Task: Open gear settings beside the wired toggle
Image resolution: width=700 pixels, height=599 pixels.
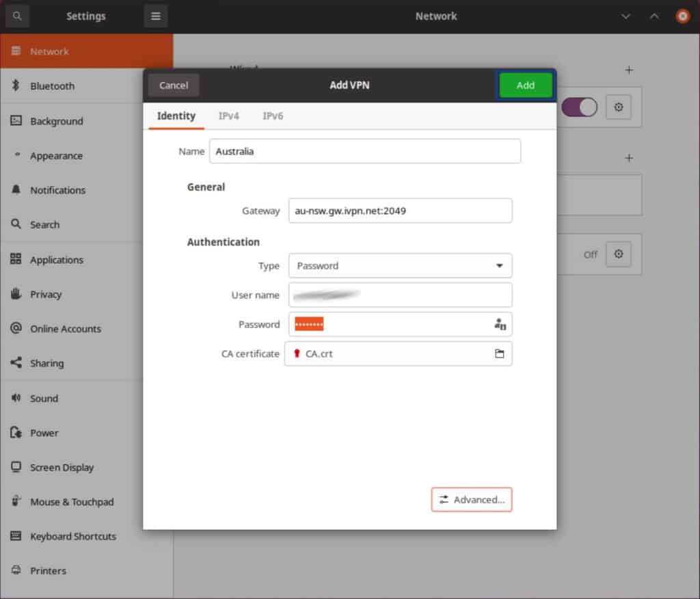Action: pyautogui.click(x=618, y=107)
